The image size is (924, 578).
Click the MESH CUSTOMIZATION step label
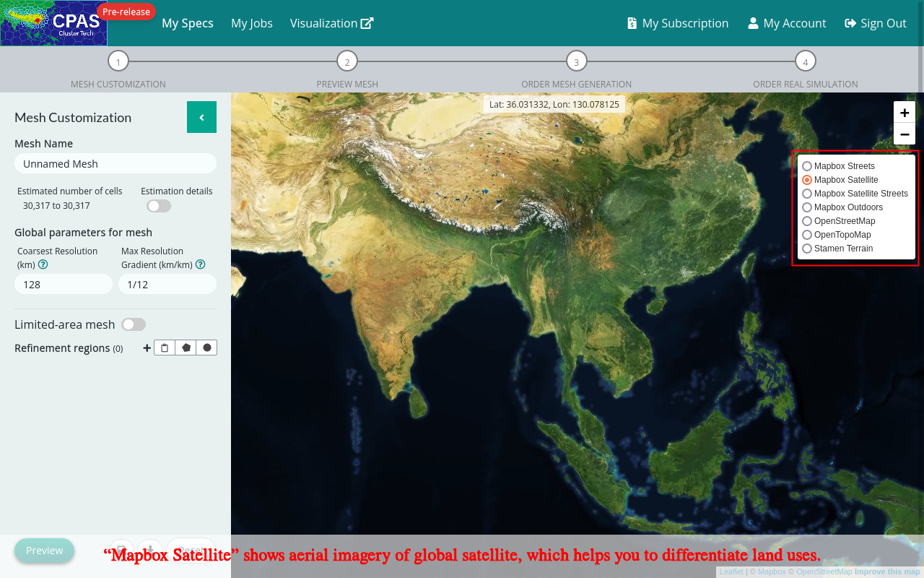[x=118, y=84]
